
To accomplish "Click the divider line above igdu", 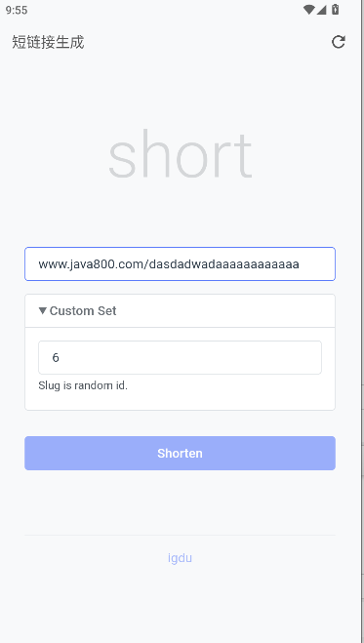I will point(180,535).
